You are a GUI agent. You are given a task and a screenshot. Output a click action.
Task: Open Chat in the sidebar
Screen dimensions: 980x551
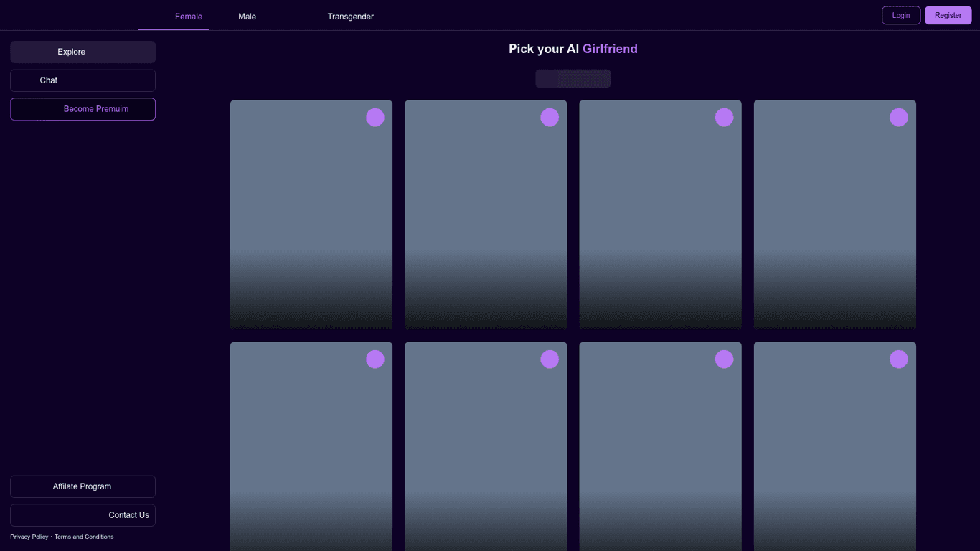(x=83, y=80)
